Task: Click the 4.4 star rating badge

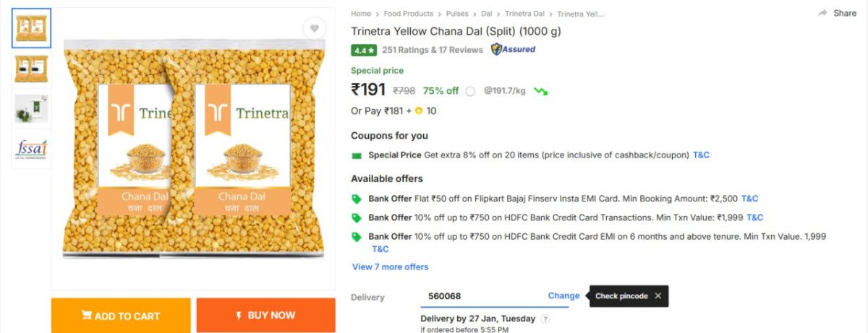Action: pos(364,51)
